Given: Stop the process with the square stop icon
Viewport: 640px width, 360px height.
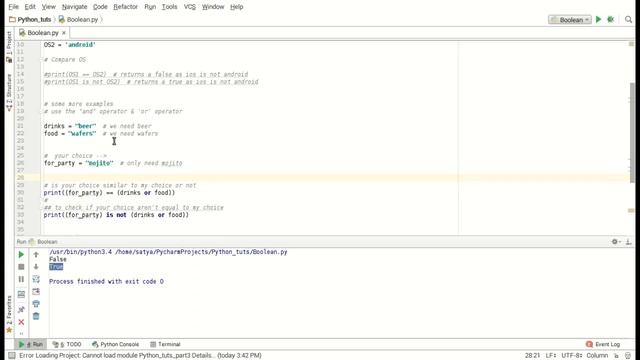Looking at the screenshot, I should point(21,267).
